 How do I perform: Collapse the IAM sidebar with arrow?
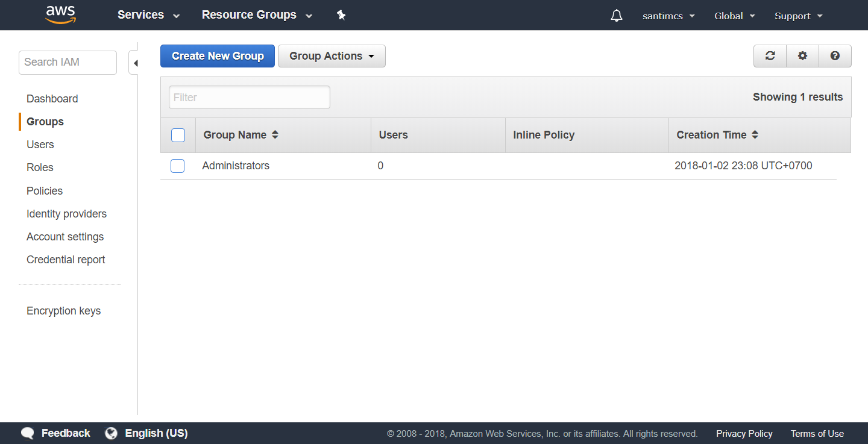click(134, 63)
